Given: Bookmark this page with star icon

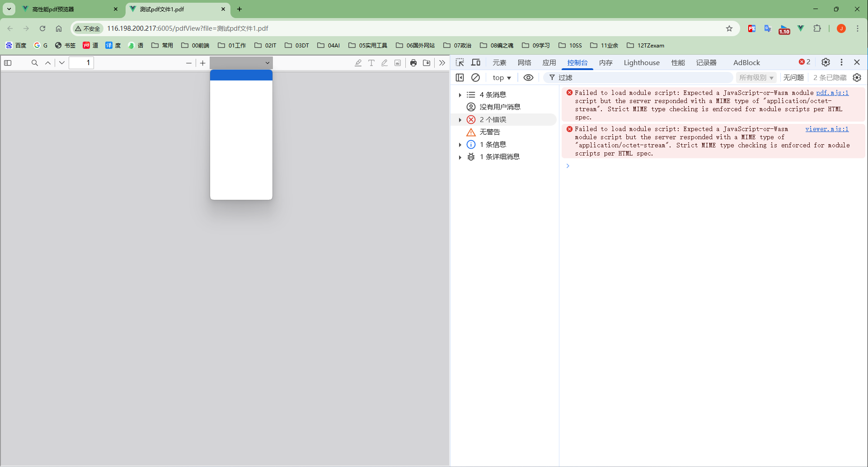Looking at the screenshot, I should (x=729, y=28).
